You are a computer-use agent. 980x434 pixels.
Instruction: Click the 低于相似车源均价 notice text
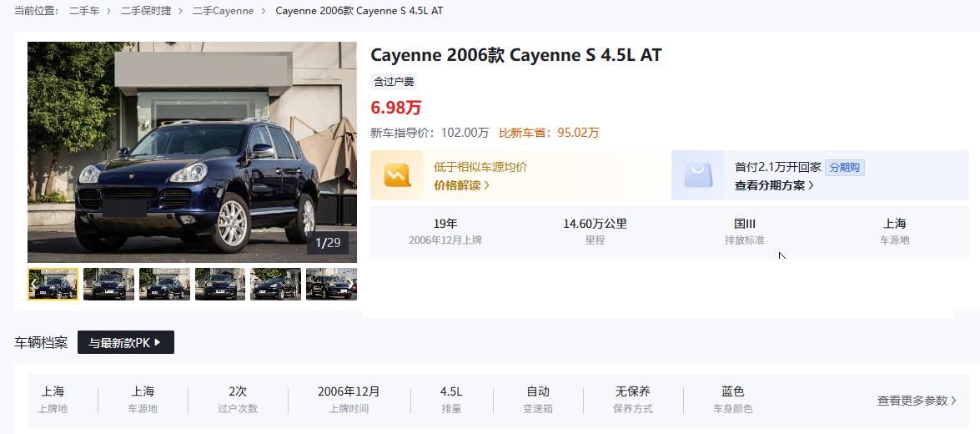click(x=480, y=167)
